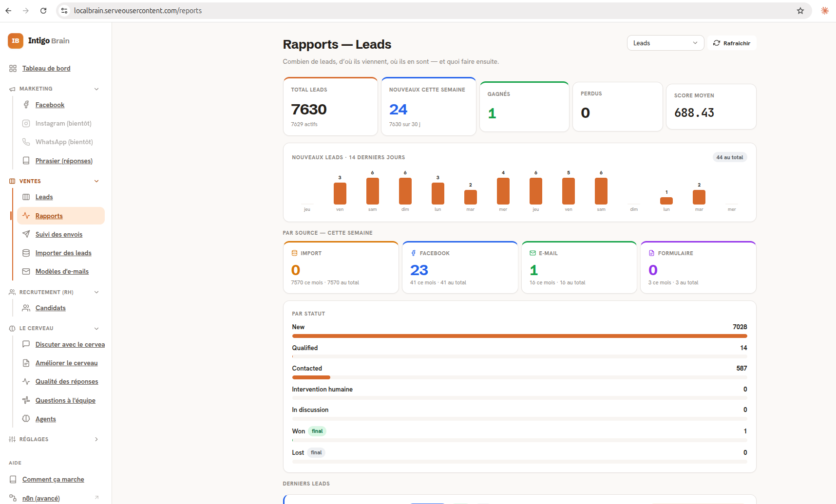Open the site information icon in the address bar
The height and width of the screenshot is (504, 836).
64,11
